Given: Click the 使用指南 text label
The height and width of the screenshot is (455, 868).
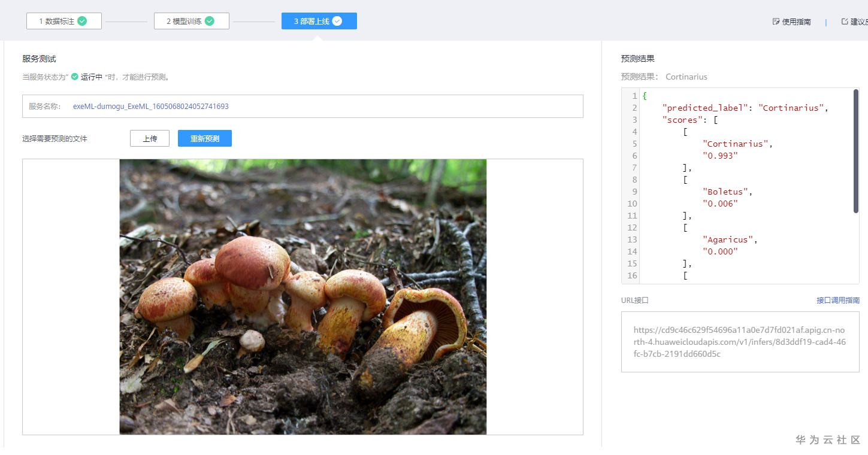Looking at the screenshot, I should pyautogui.click(x=796, y=22).
